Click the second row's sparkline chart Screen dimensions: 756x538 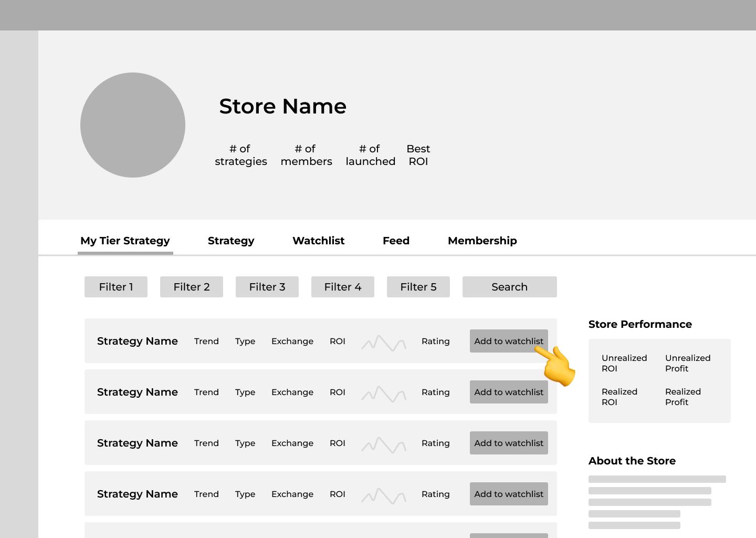point(384,394)
